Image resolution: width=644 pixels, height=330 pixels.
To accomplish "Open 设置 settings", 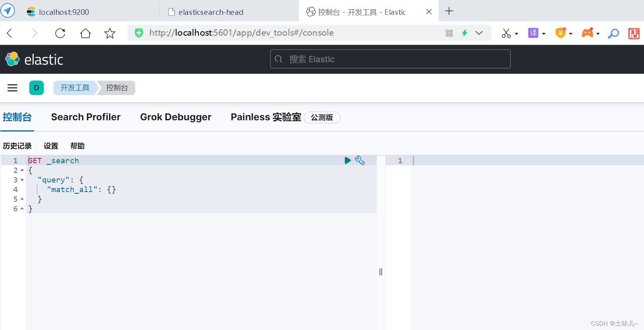I will coord(51,146).
